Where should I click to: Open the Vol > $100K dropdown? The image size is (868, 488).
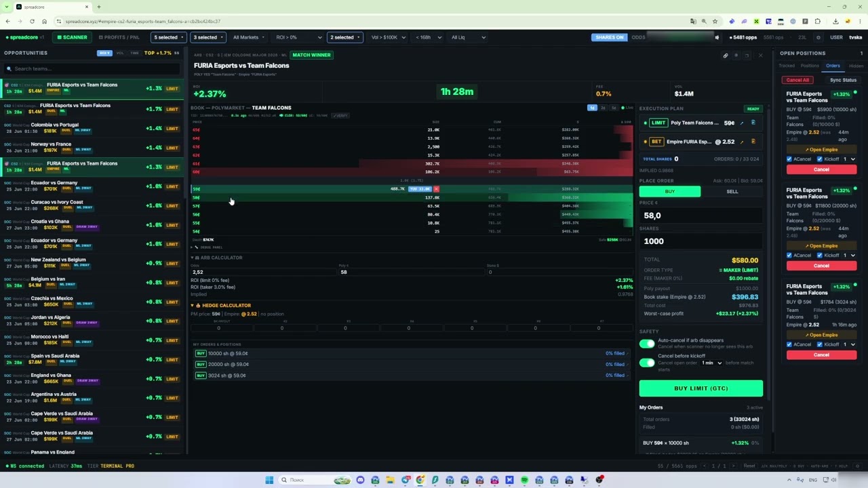point(389,37)
